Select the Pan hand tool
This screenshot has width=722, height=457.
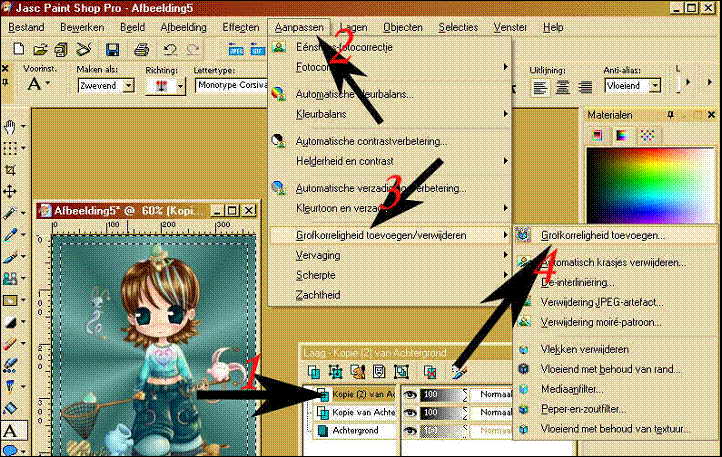tap(10, 126)
